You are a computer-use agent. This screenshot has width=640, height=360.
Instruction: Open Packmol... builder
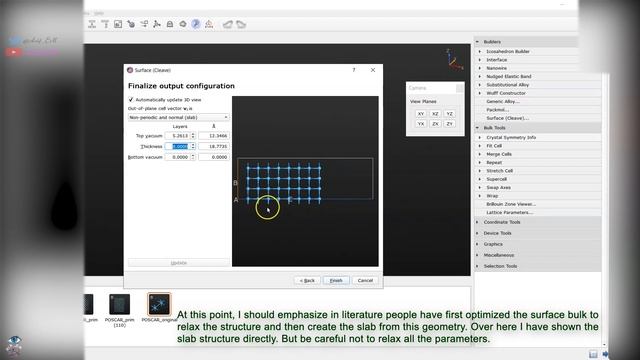tap(498, 110)
